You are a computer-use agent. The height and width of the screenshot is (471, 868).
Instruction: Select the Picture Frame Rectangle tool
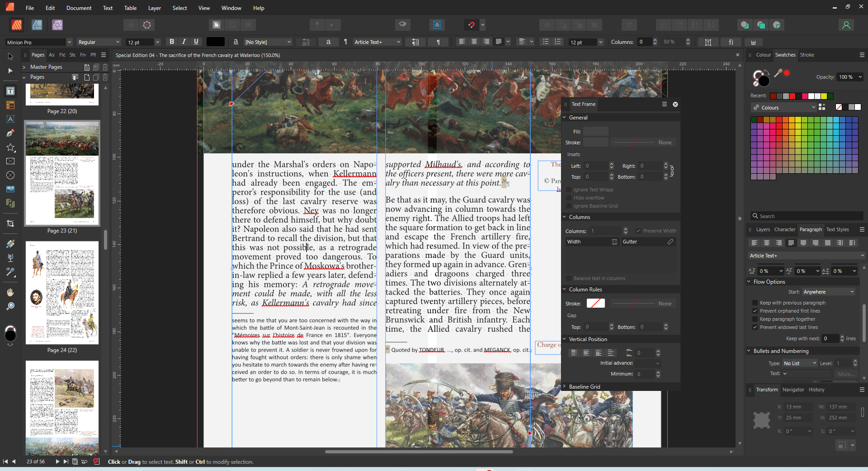(x=10, y=161)
